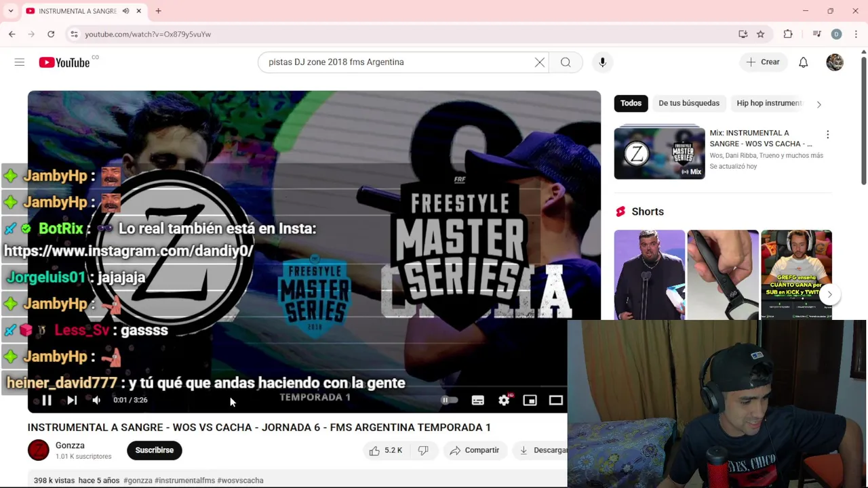Open the tab search dropdown arrow
Viewport: 868px width, 488px height.
pyautogui.click(x=11, y=11)
